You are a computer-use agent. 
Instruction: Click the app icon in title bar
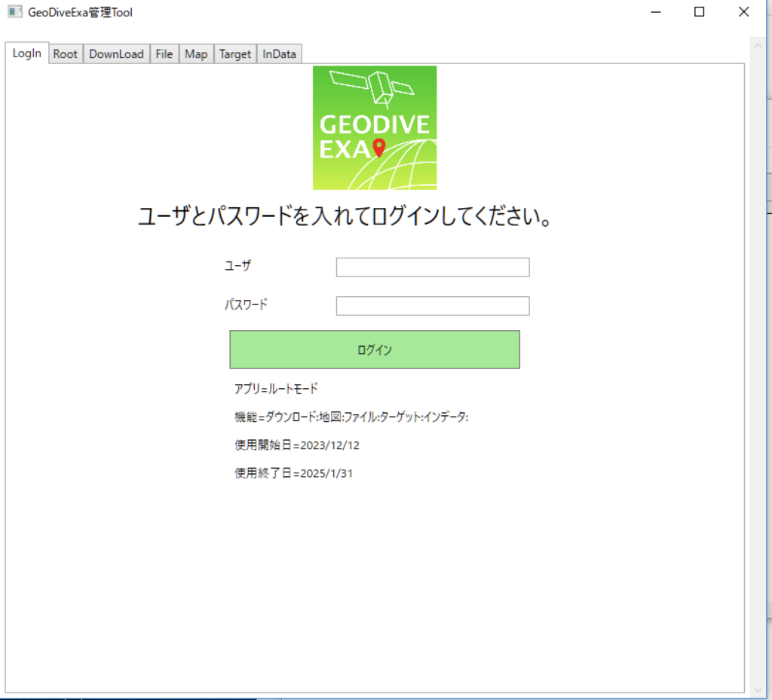click(15, 12)
